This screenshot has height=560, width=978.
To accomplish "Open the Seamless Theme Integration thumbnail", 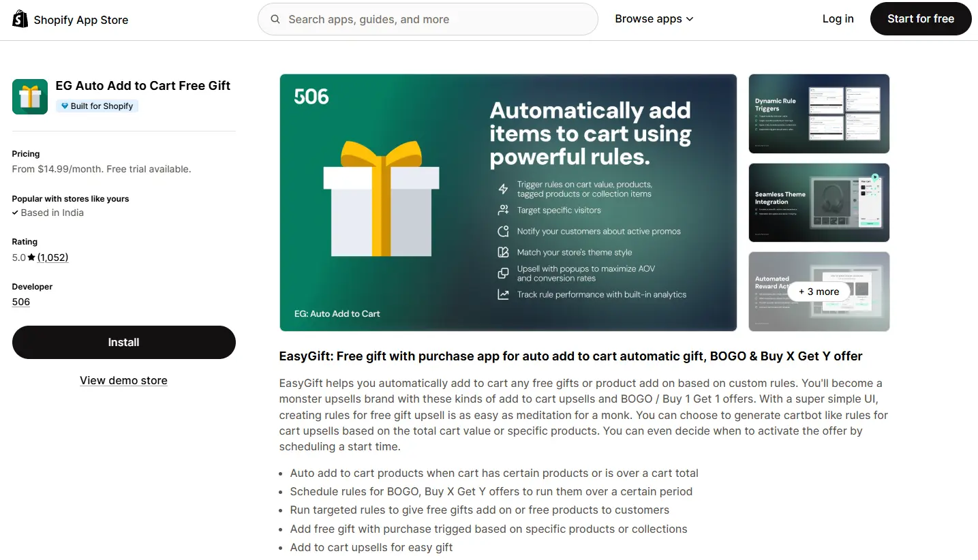I will click(819, 202).
